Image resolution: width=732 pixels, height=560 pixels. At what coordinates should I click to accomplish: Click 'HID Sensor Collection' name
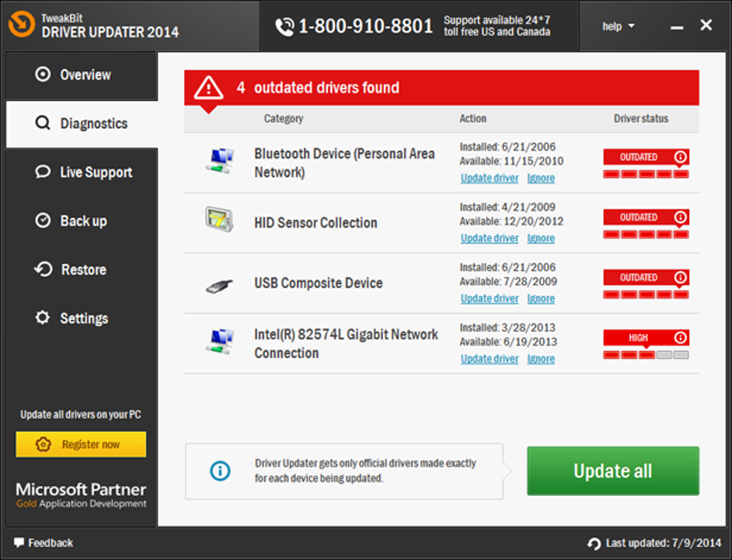(x=316, y=223)
